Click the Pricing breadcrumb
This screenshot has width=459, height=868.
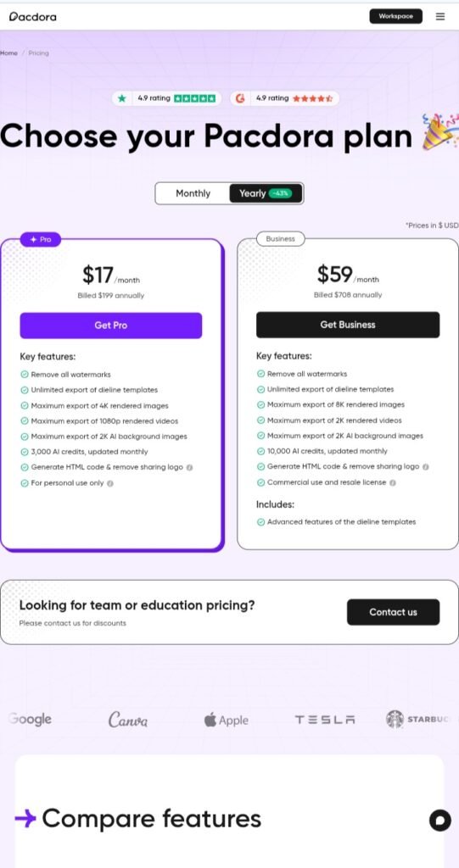click(39, 53)
